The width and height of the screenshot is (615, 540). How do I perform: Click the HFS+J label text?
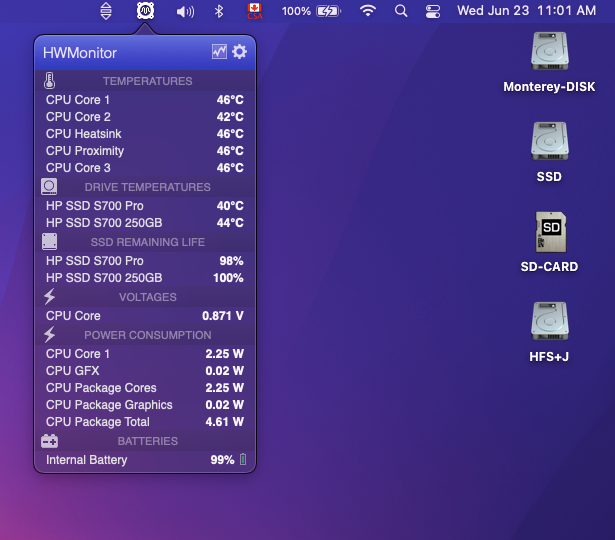coord(549,356)
